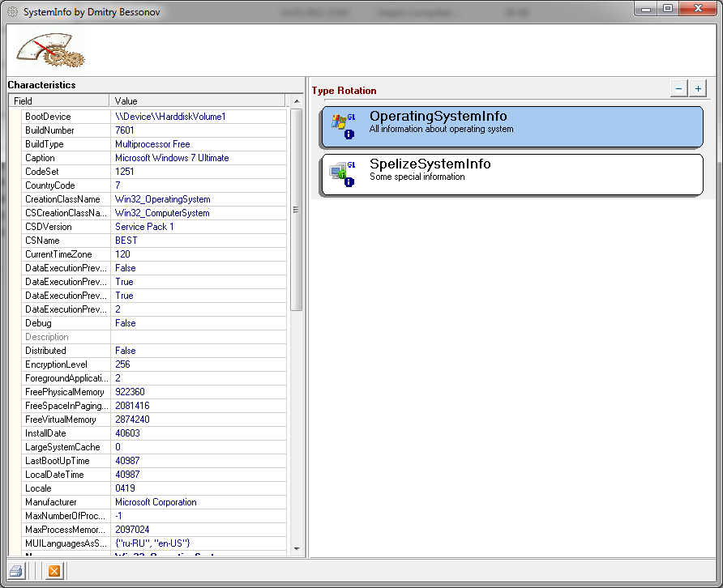Click the value 1251
The height and width of the screenshot is (588, 723).
[x=125, y=172]
